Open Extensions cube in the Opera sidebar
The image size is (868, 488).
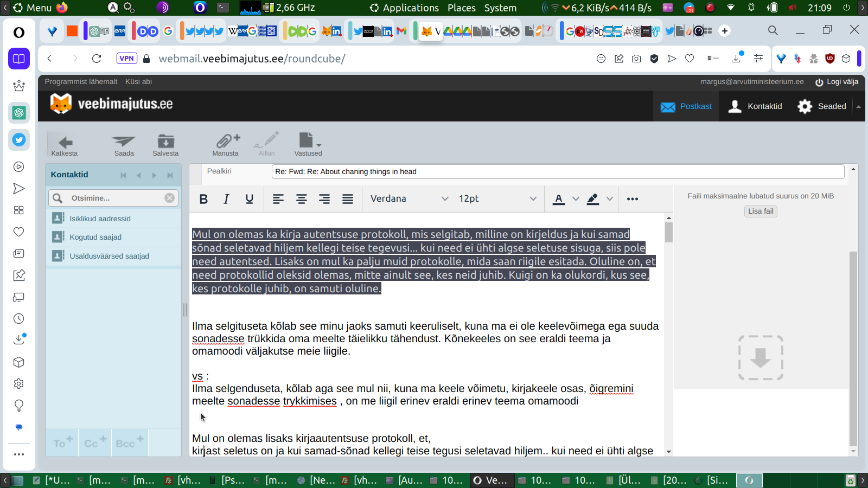pos(19,362)
